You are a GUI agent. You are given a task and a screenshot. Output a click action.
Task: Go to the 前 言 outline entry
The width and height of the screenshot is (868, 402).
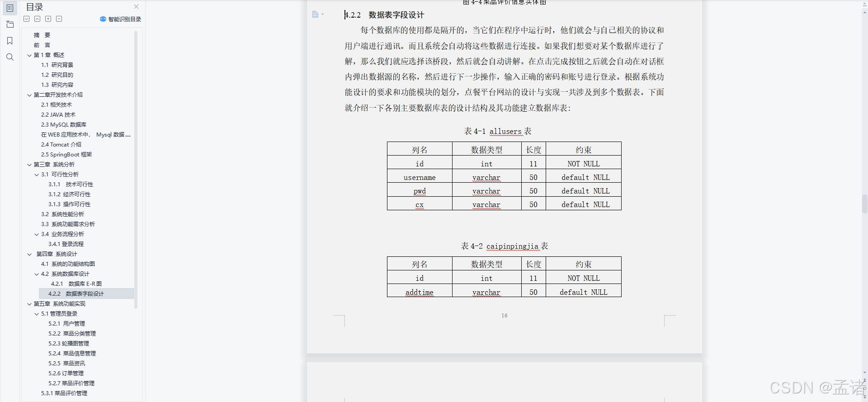tap(42, 45)
